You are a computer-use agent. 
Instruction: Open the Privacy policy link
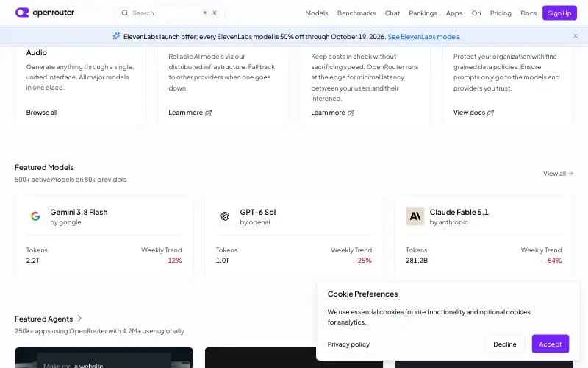(x=348, y=344)
